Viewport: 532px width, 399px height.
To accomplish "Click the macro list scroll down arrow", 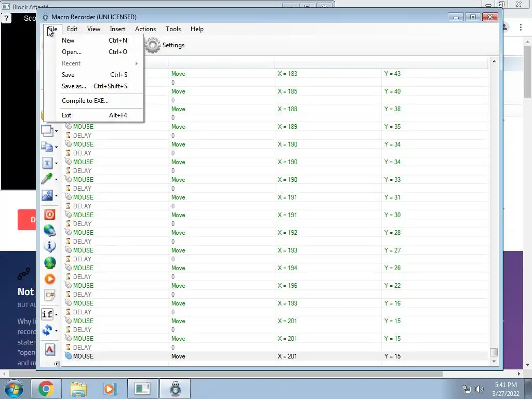I will point(494,362).
